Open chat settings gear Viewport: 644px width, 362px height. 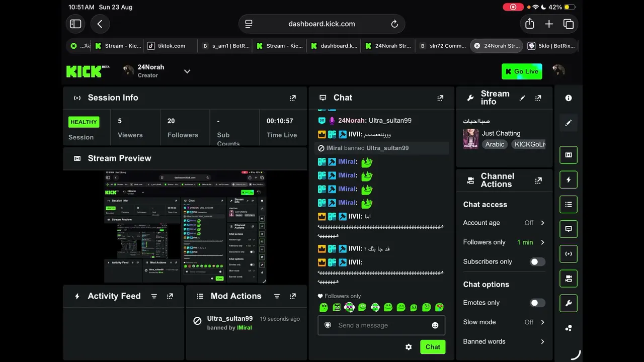point(409,347)
